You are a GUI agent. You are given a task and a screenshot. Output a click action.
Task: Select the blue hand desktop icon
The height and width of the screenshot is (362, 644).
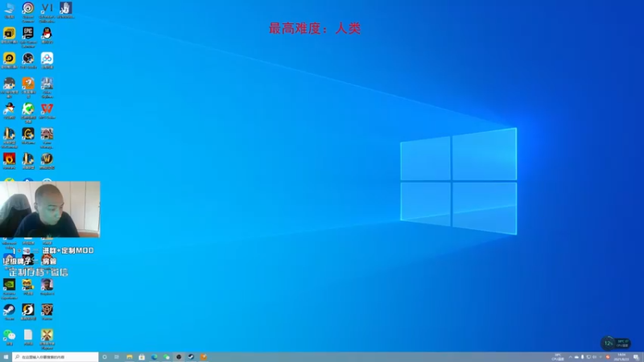click(x=66, y=9)
